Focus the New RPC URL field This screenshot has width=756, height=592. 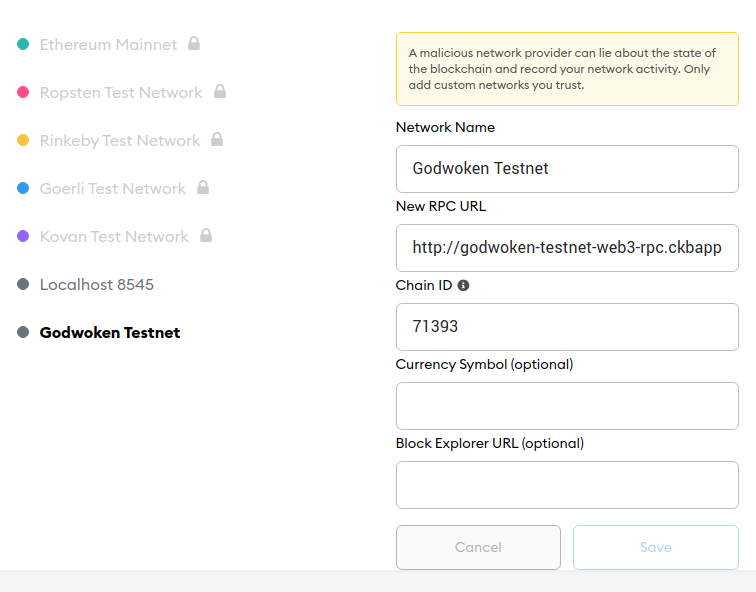(567, 248)
